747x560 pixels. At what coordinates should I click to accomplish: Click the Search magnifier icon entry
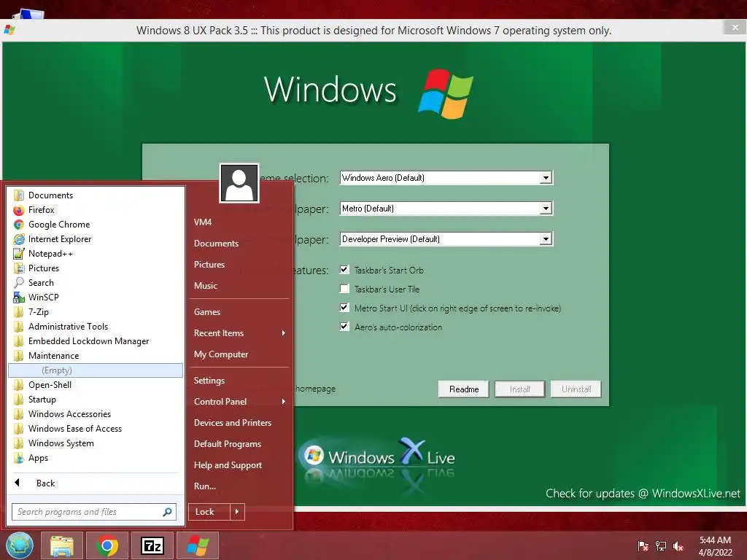coord(19,283)
